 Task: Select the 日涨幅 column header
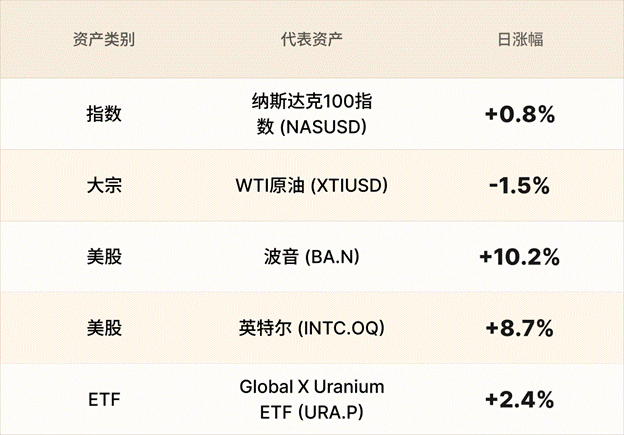(520, 41)
